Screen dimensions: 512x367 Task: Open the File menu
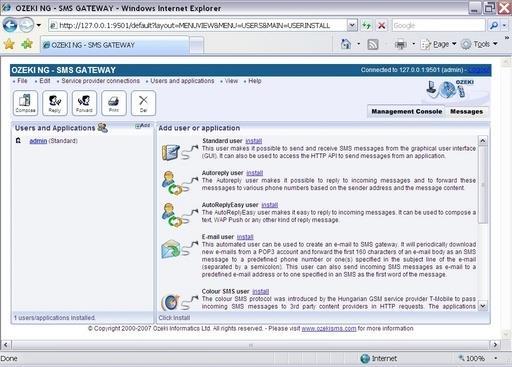[22, 81]
